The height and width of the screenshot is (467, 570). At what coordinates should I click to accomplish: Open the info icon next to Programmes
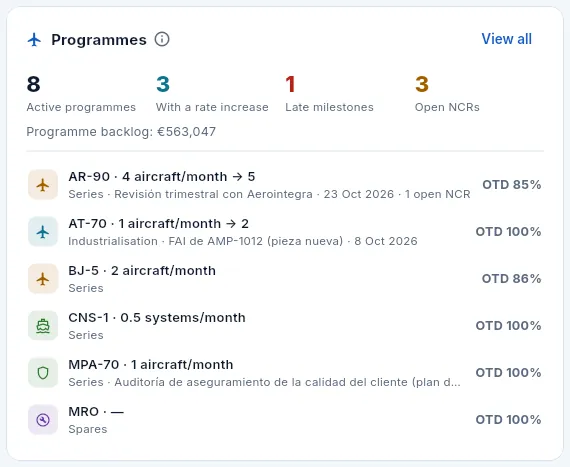(162, 39)
